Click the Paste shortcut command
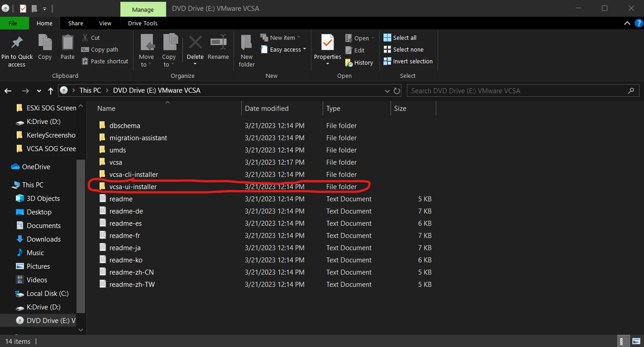Viewport: 644px width, 347px height. point(105,62)
